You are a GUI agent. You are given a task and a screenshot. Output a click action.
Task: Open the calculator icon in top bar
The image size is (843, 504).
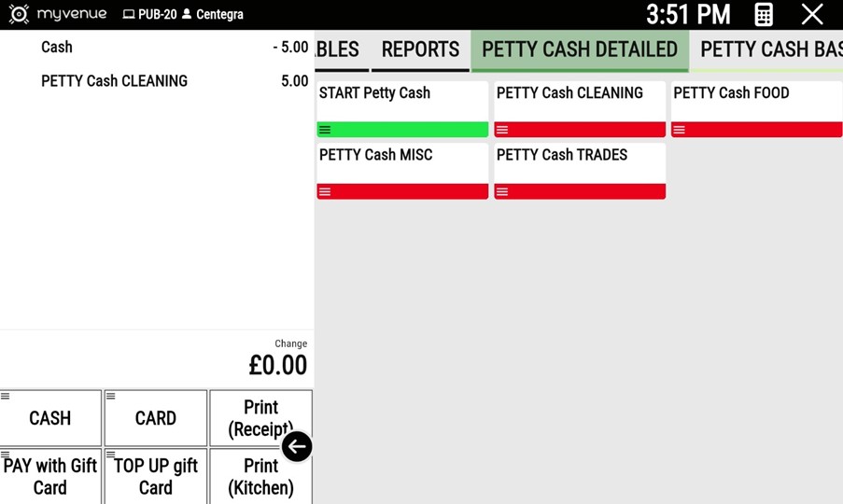pyautogui.click(x=763, y=15)
